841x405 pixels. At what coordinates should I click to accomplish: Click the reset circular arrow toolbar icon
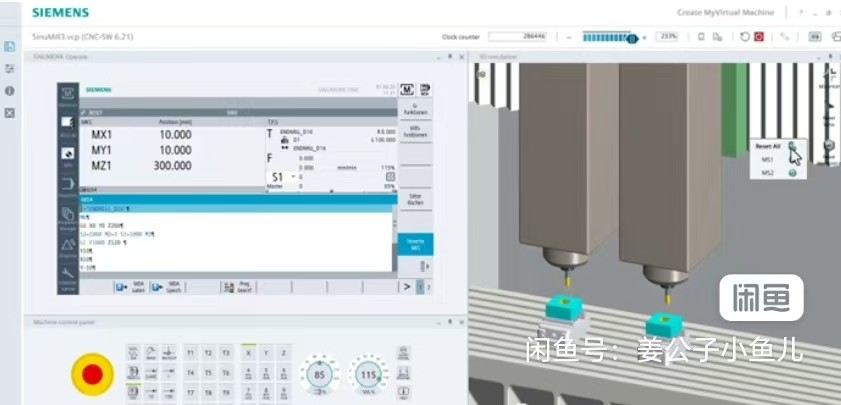pyautogui.click(x=744, y=36)
